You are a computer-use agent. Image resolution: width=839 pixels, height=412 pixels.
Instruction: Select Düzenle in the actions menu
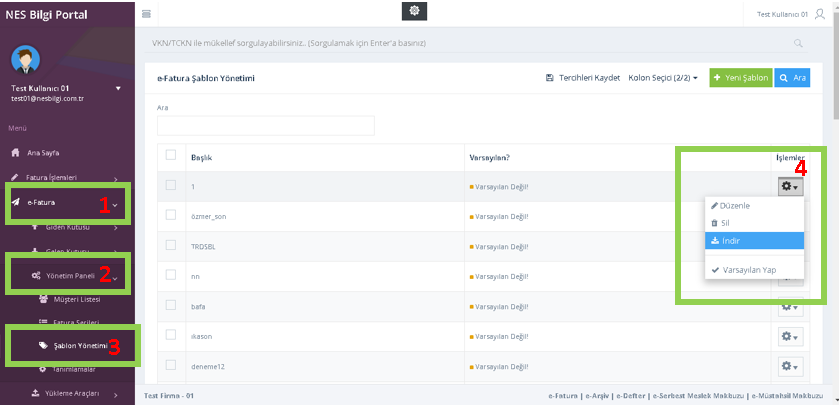[x=735, y=205]
